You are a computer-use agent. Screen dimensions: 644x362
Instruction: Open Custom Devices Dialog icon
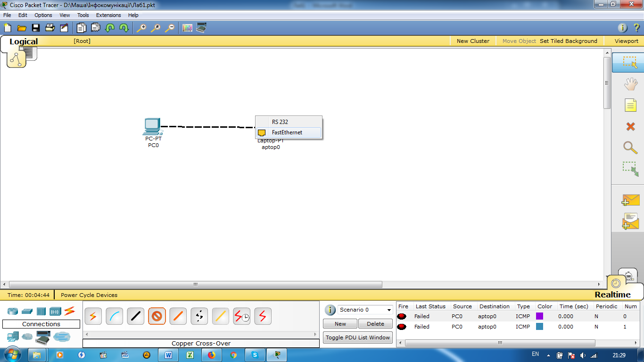pyautogui.click(x=201, y=28)
